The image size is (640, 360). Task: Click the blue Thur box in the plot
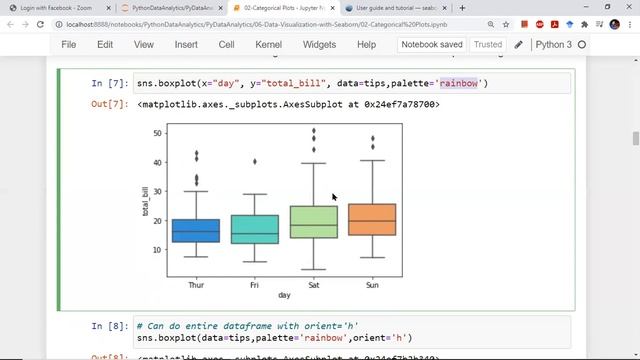196,231
